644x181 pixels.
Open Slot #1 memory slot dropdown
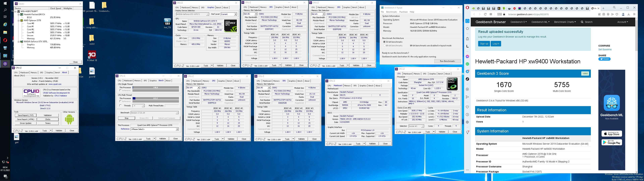pyautogui.click(x=318, y=14)
